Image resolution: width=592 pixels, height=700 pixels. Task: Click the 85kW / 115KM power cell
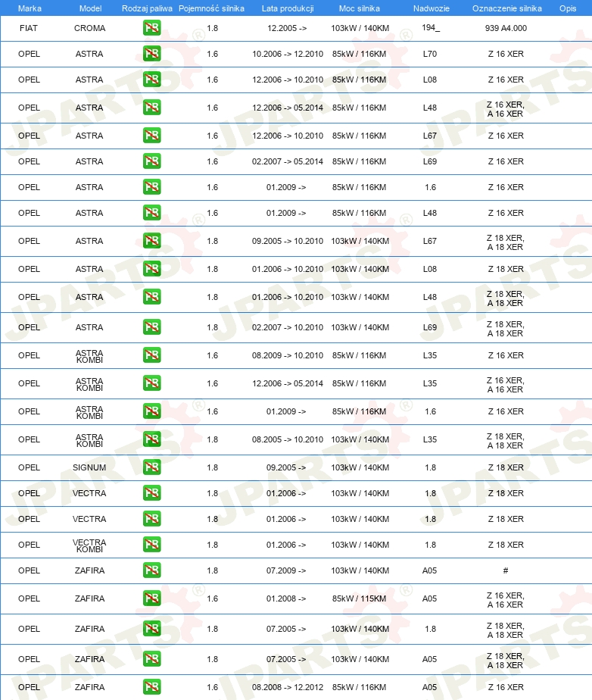(x=359, y=598)
